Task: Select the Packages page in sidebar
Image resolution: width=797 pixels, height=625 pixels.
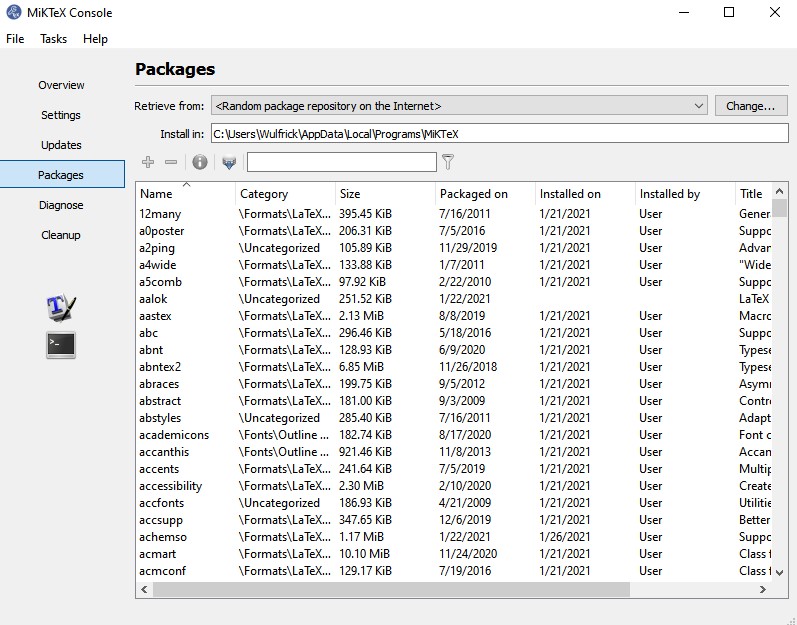Action: click(62, 175)
